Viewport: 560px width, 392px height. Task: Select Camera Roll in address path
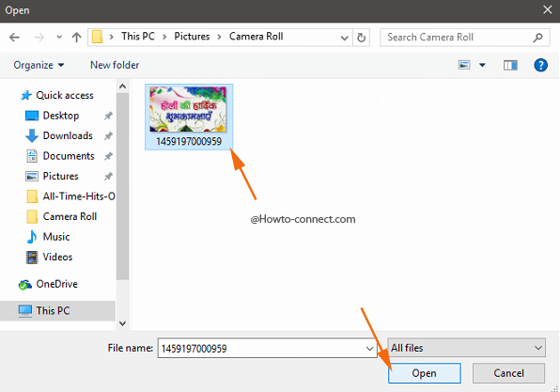pos(257,37)
